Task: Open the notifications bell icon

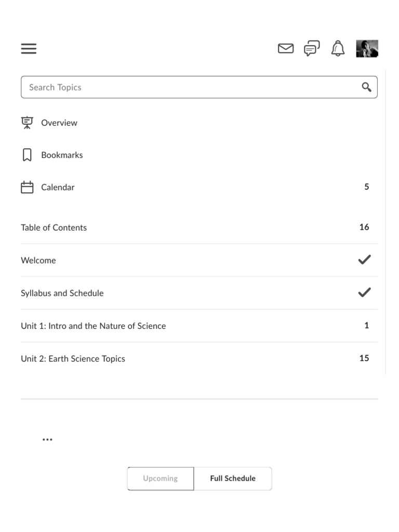Action: [338, 48]
